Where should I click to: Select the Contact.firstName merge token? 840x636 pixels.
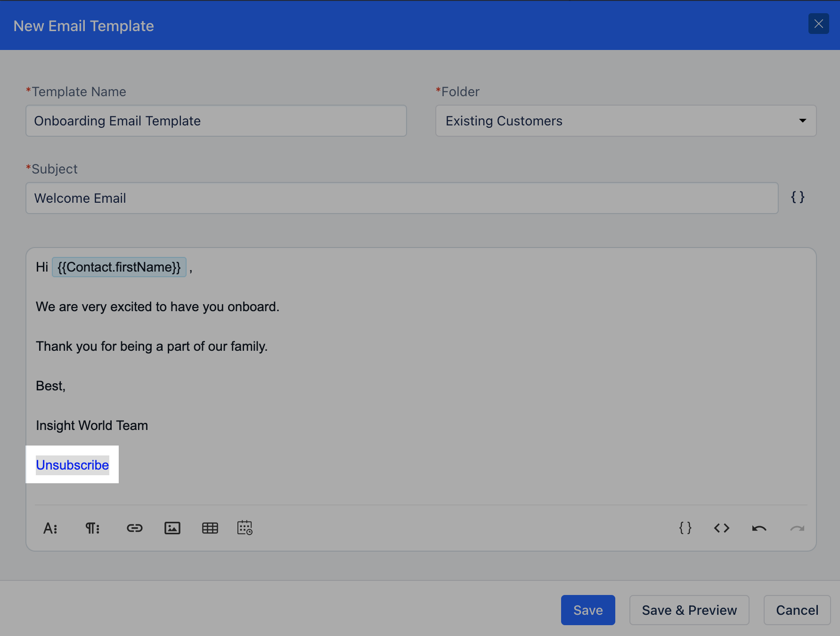[x=119, y=267]
